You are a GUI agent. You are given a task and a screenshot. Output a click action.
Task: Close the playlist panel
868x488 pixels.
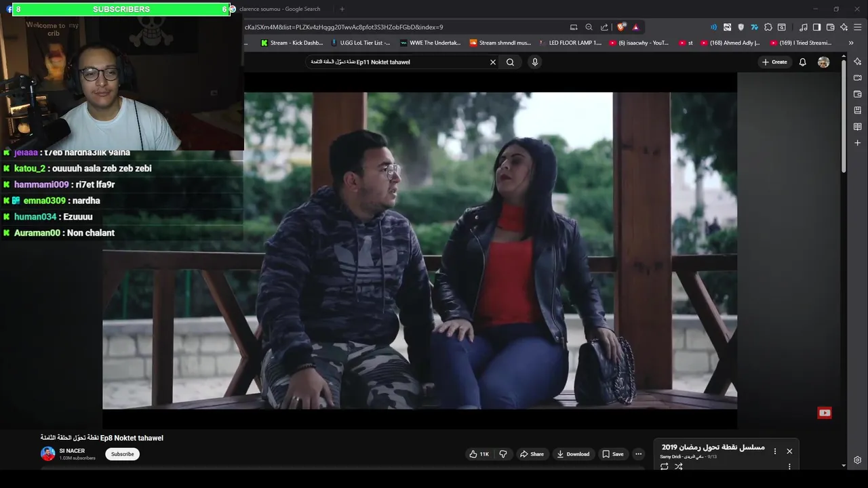coord(789,451)
